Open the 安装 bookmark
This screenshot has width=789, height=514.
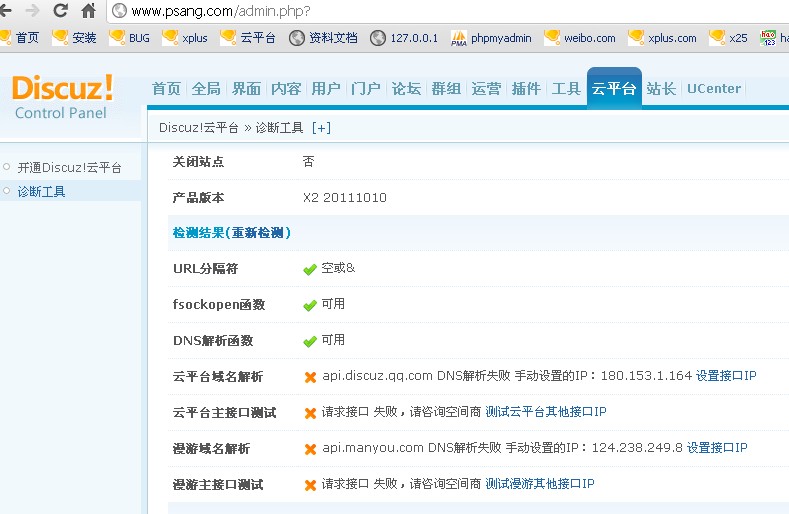click(x=74, y=38)
